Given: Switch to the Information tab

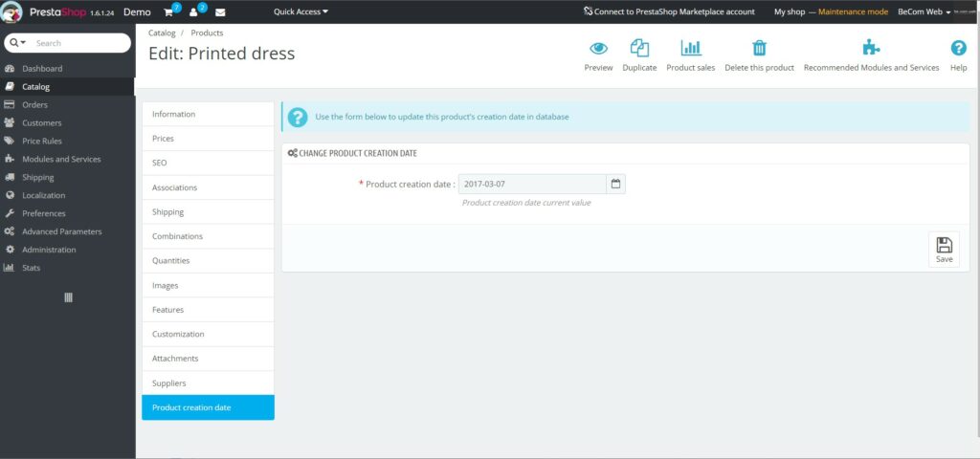Looking at the screenshot, I should (x=208, y=115).
